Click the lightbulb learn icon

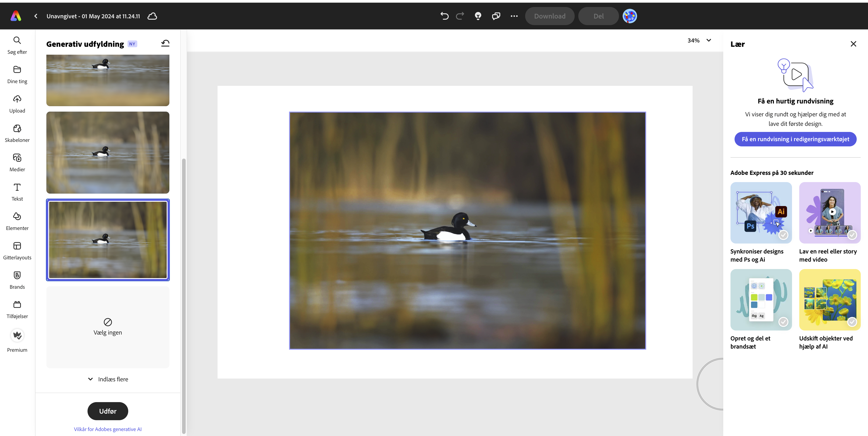pos(478,16)
